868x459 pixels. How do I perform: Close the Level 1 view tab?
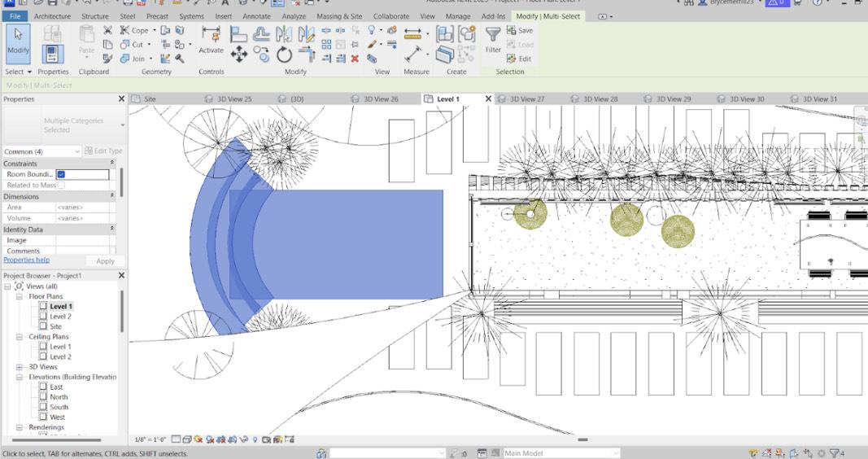point(488,98)
